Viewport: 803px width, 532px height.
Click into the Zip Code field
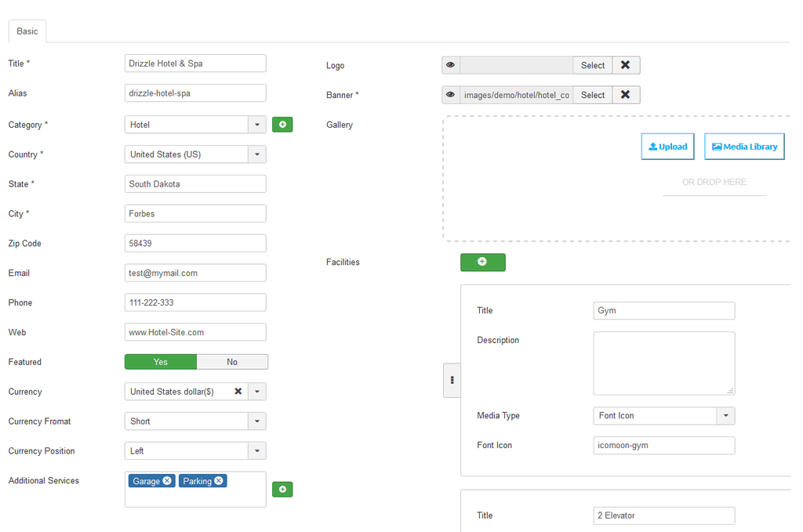click(x=195, y=244)
